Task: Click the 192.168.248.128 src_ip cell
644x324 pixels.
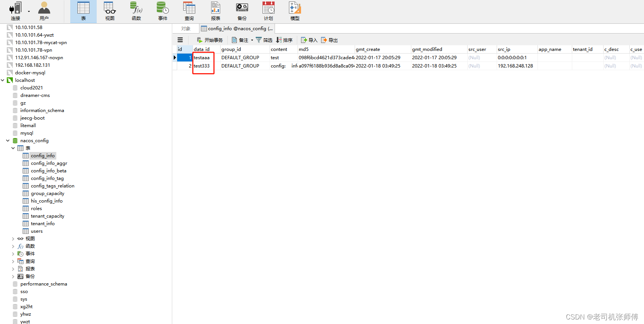Action: click(517, 66)
